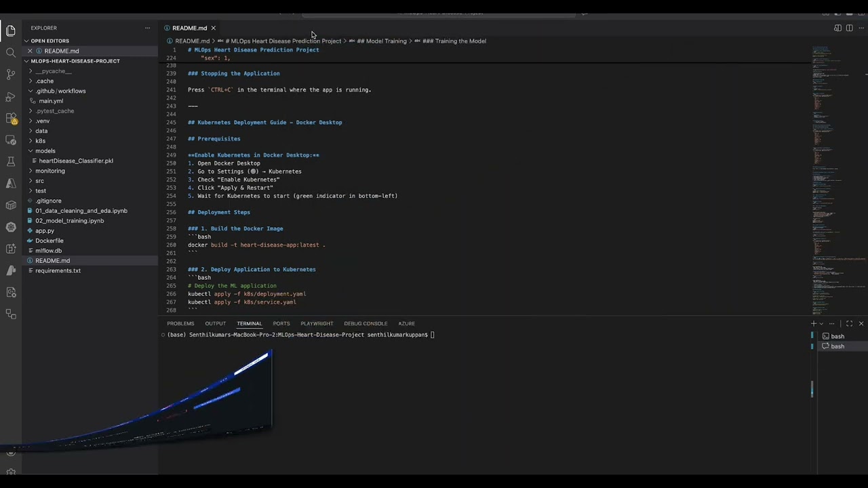The image size is (868, 488).
Task: Open terminal panel more actions ellipsis
Action: click(831, 323)
